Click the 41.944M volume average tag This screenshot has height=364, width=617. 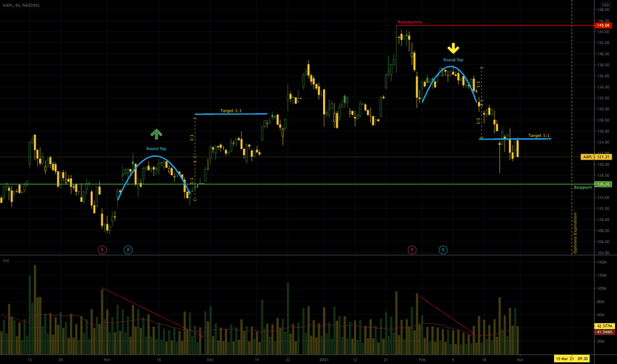pyautogui.click(x=604, y=332)
